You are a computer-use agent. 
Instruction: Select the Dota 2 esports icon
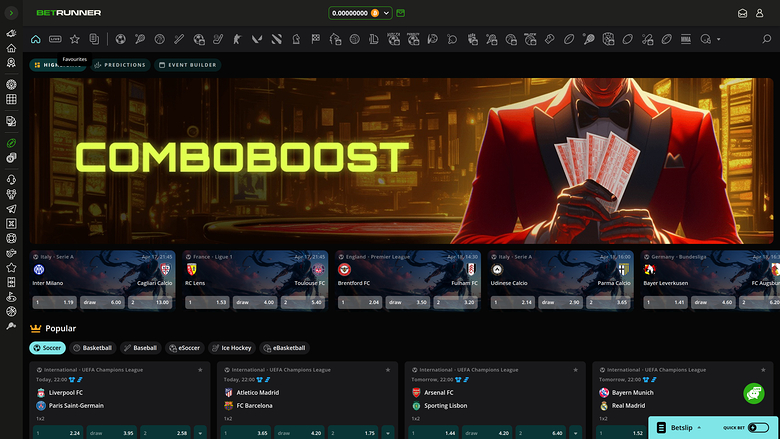(x=277, y=39)
